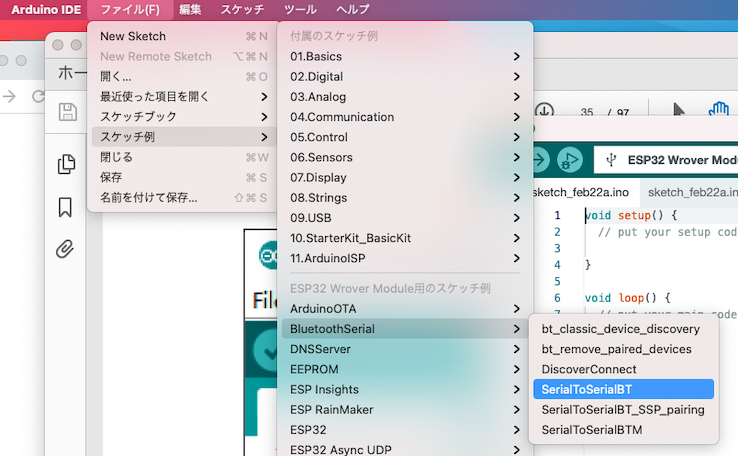Open ESP32 examples submenu
Screen dimensions: 738x456
click(x=405, y=430)
